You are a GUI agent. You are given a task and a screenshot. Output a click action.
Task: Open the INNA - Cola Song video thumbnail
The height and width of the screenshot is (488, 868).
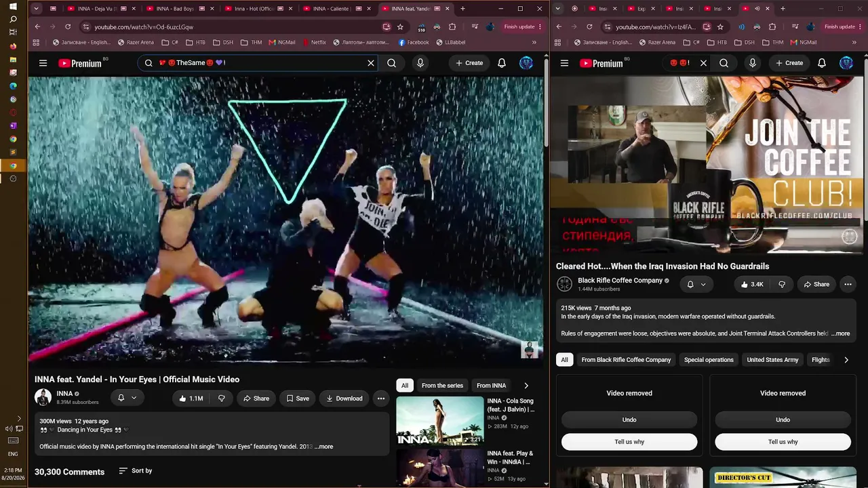440,421
